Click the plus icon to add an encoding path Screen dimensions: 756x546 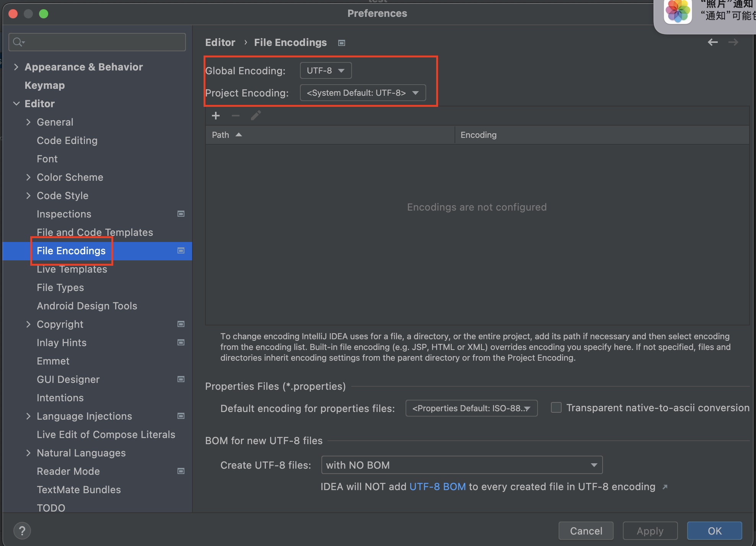tap(216, 116)
